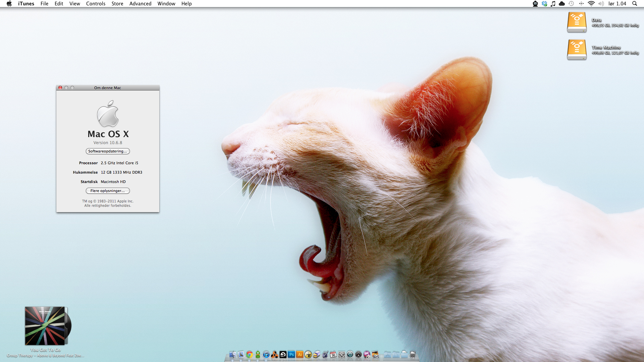
Task: Open Photoshop from the dock
Action: [291, 354]
